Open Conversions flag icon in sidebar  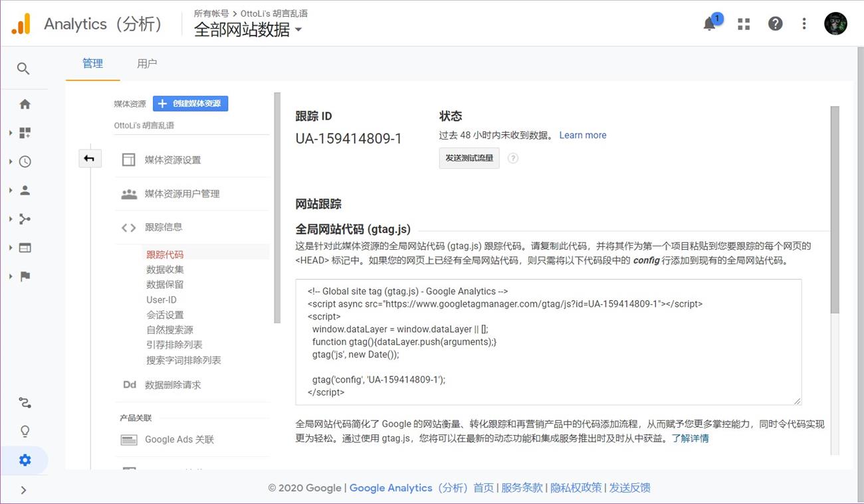tap(25, 276)
